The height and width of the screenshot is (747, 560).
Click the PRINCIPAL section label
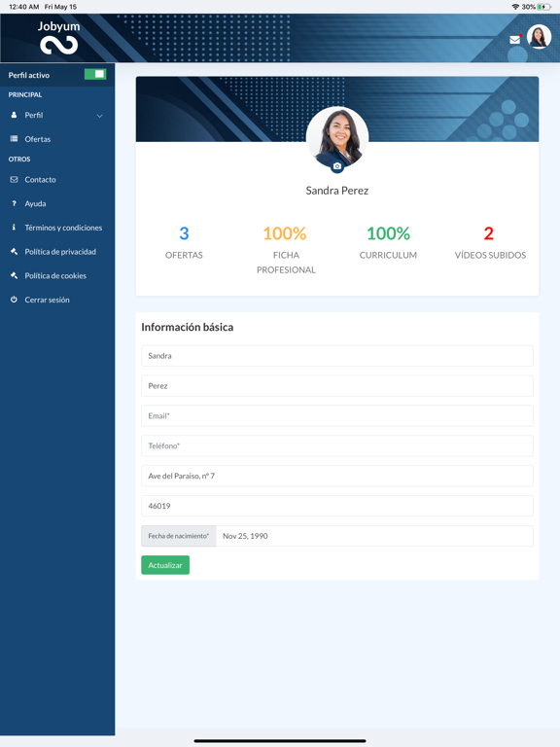(x=25, y=94)
